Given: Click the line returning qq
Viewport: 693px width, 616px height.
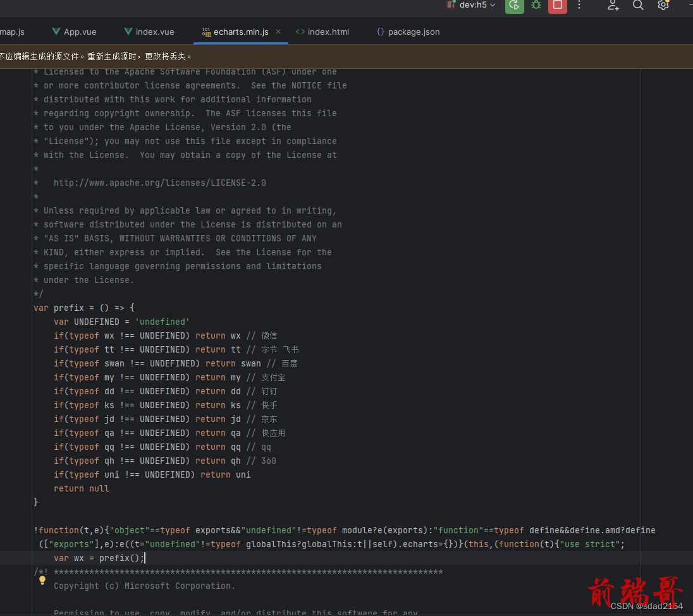Looking at the screenshot, I should tap(163, 447).
